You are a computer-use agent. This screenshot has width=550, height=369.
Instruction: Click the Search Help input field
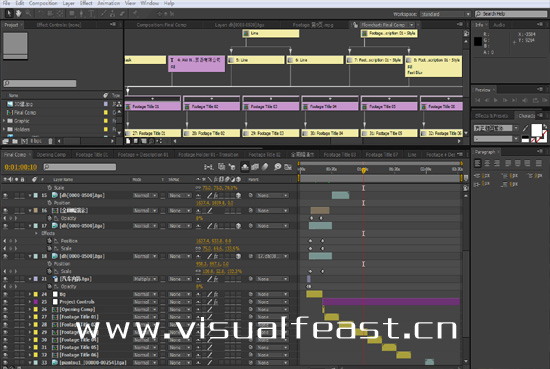[x=511, y=14]
